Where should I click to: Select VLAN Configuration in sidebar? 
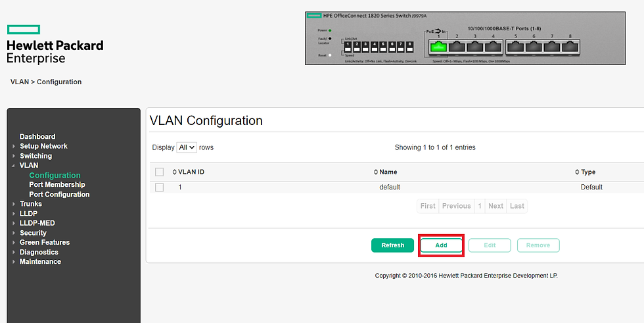(x=55, y=175)
